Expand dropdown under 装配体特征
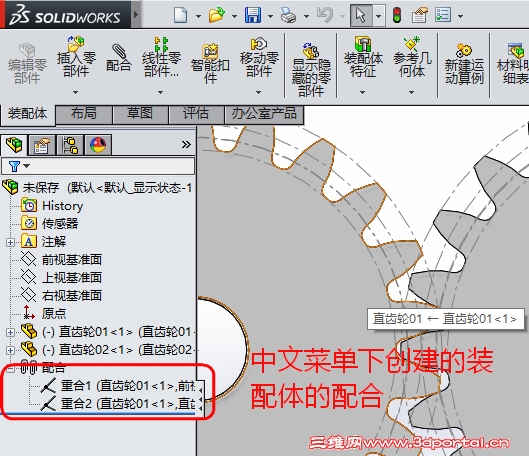 pyautogui.click(x=362, y=92)
